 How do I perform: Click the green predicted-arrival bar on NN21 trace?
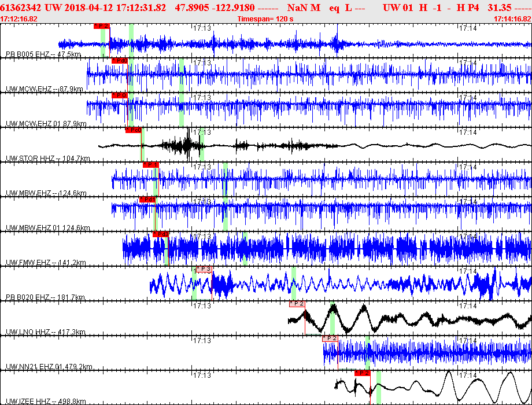pyautogui.click(x=367, y=353)
